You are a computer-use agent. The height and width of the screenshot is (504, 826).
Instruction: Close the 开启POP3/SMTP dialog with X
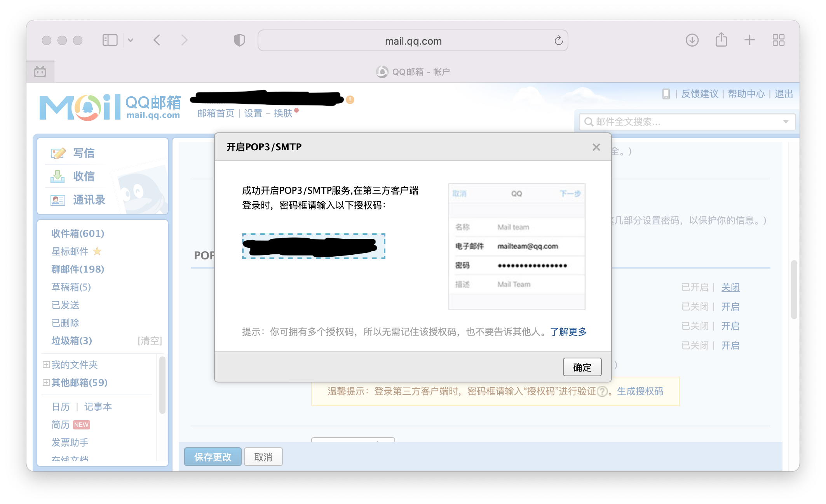click(596, 147)
